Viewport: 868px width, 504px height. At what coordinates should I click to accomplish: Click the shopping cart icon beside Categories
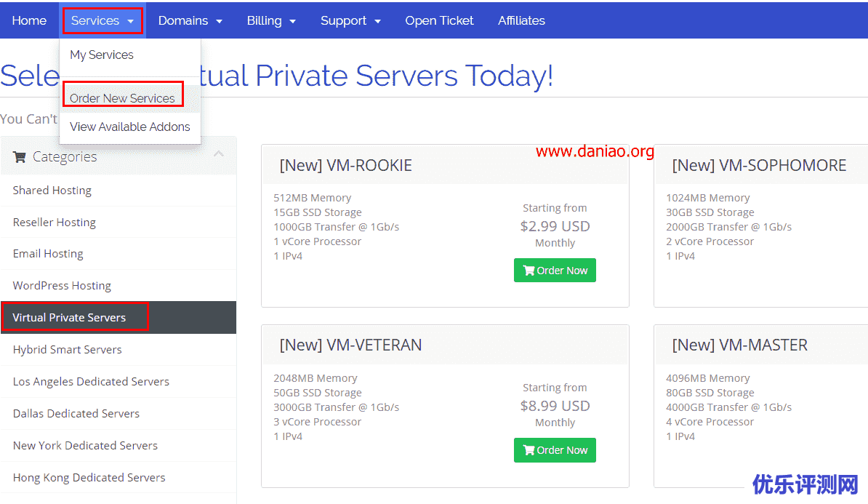20,157
